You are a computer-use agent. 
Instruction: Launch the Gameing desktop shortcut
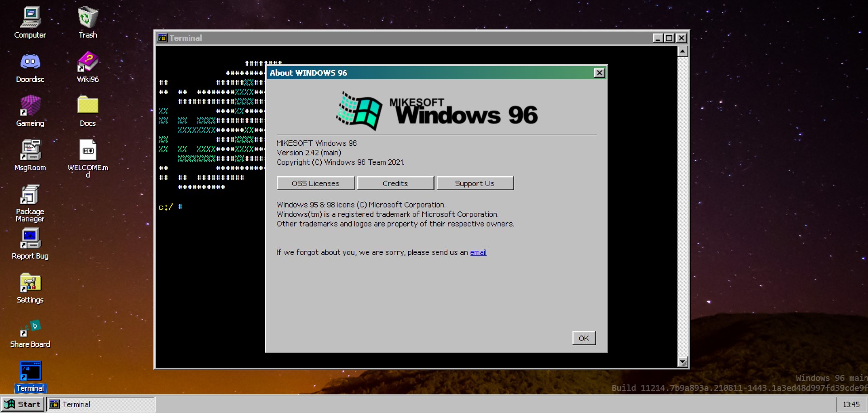pos(30,111)
